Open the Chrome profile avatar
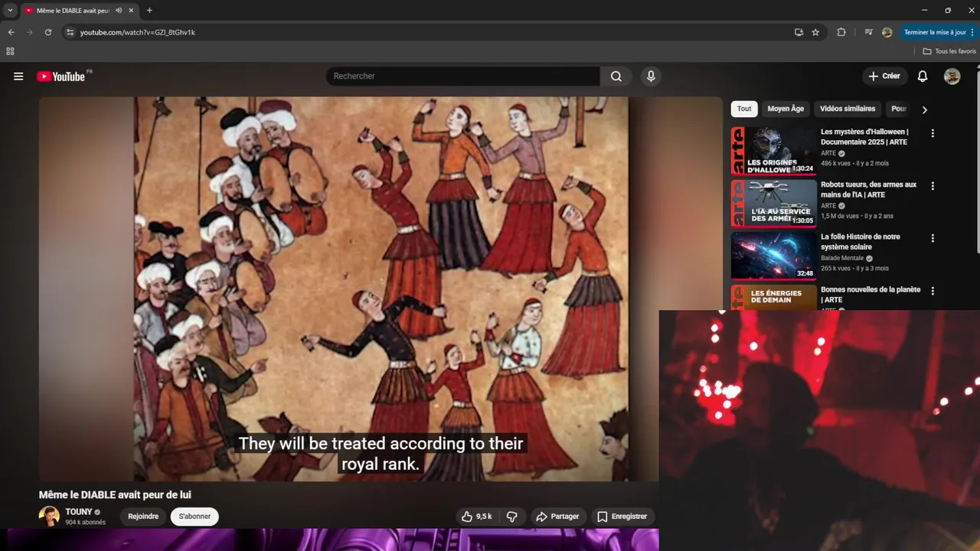Screen dimensions: 980x551 887,32
